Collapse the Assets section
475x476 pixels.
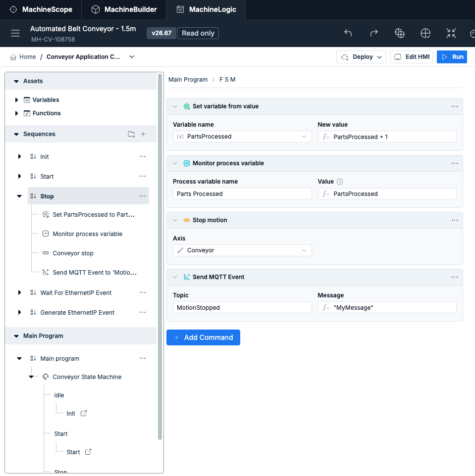tap(16, 81)
